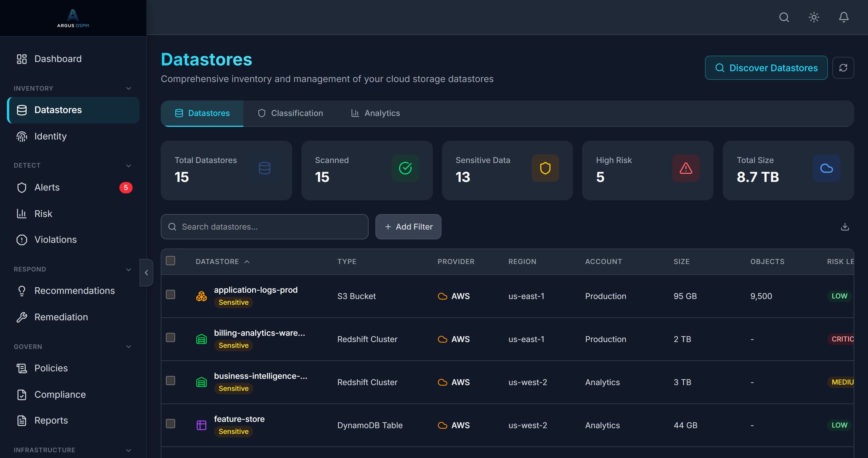Click the refresh datastores icon button
868x458 pixels.
click(843, 68)
